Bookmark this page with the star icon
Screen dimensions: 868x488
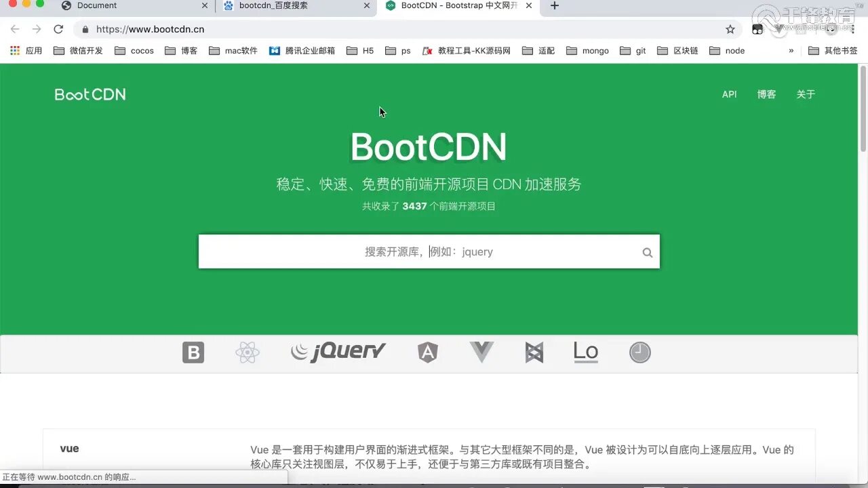coord(730,29)
